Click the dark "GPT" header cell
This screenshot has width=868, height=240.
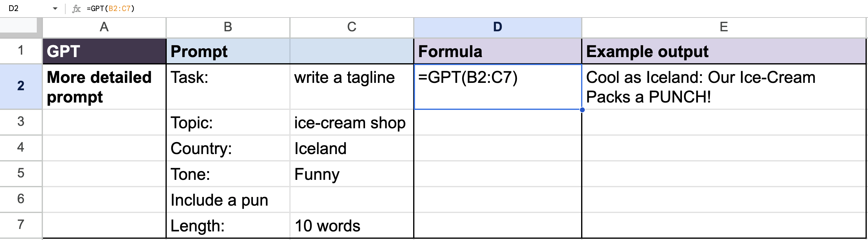point(104,51)
